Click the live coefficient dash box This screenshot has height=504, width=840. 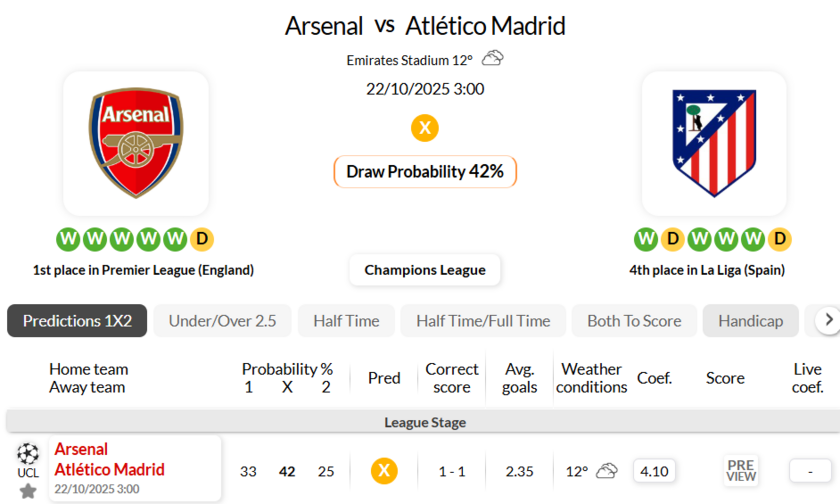click(x=810, y=471)
